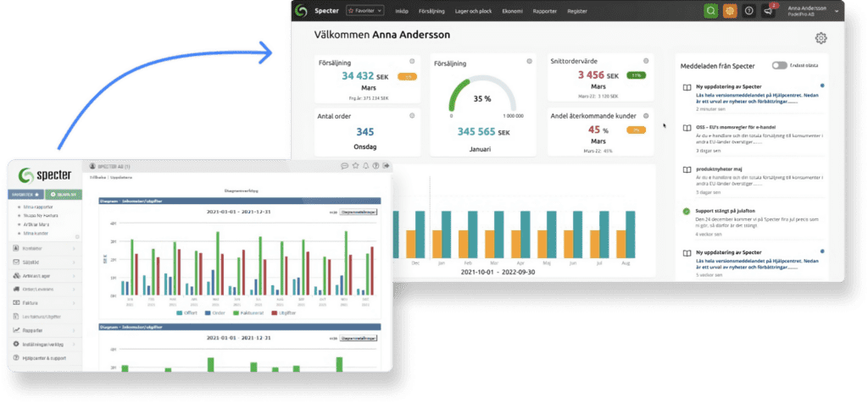
Task: Expand the Order/Leverans sidebar chevron
Action: tap(75, 289)
